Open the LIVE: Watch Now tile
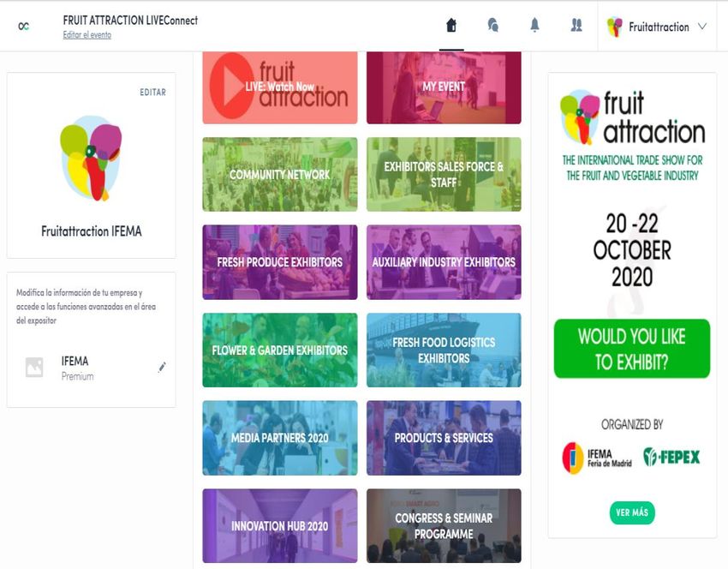728x569 pixels. (280, 87)
